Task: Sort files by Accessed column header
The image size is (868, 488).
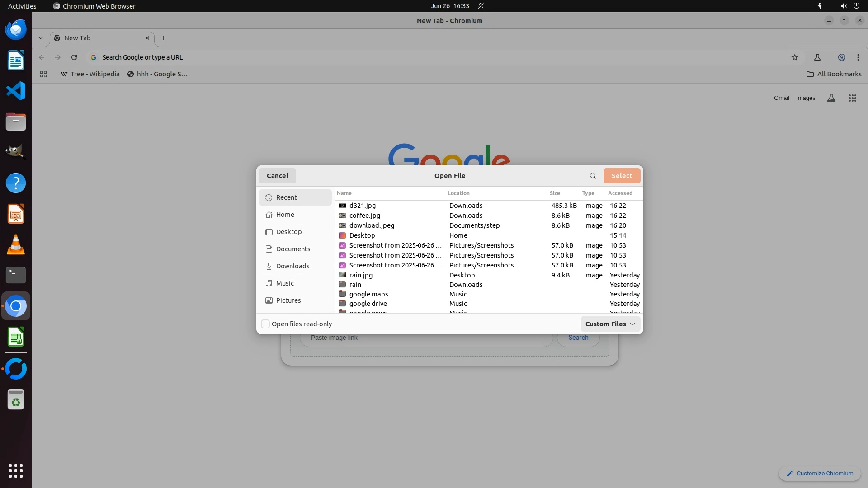Action: click(620, 193)
